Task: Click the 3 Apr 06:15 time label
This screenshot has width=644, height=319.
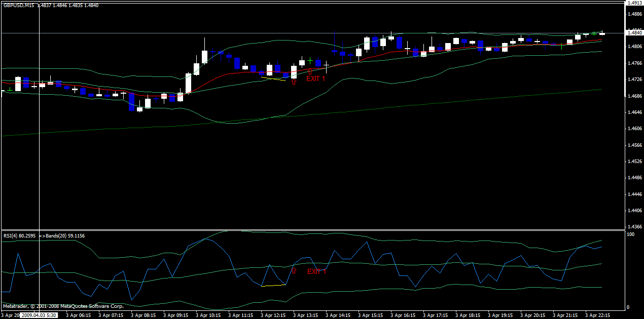Action: coord(79,315)
